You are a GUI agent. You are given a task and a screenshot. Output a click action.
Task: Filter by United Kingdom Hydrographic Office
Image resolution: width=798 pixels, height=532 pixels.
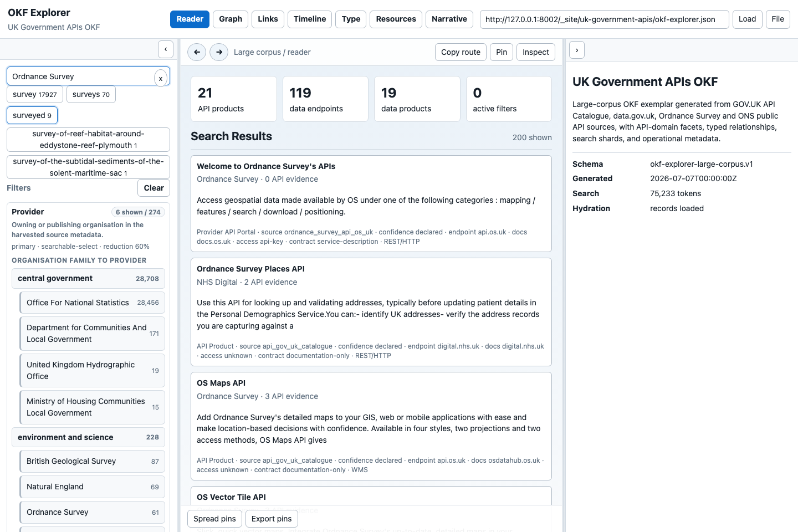[x=93, y=371]
